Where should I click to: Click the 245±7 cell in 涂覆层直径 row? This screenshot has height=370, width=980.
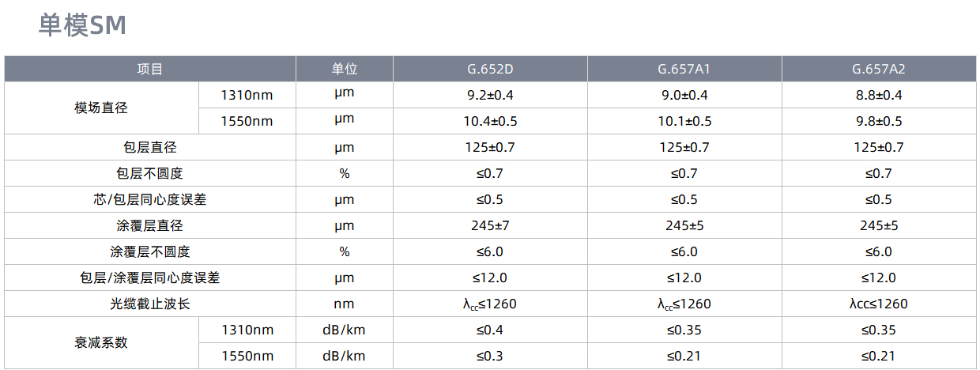click(490, 225)
